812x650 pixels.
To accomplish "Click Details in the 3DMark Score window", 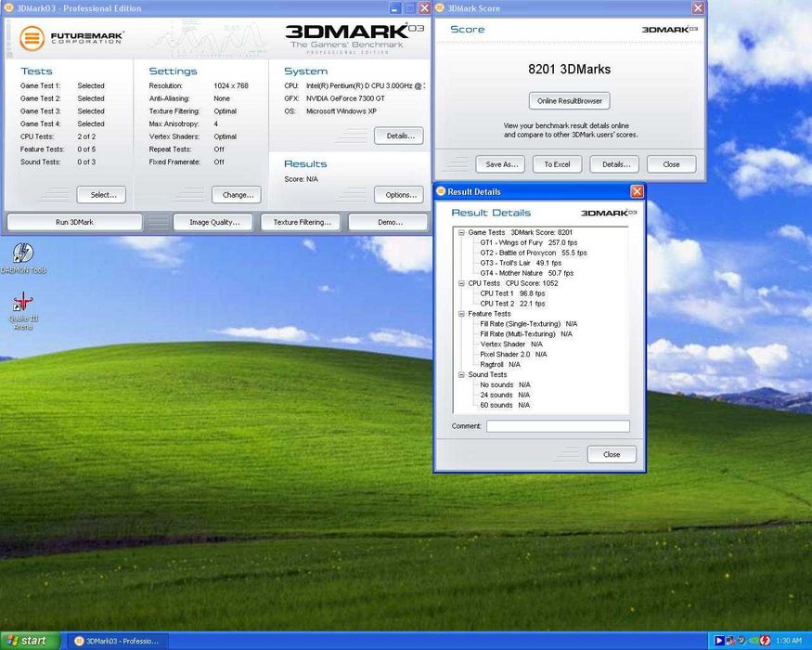I will click(x=614, y=164).
